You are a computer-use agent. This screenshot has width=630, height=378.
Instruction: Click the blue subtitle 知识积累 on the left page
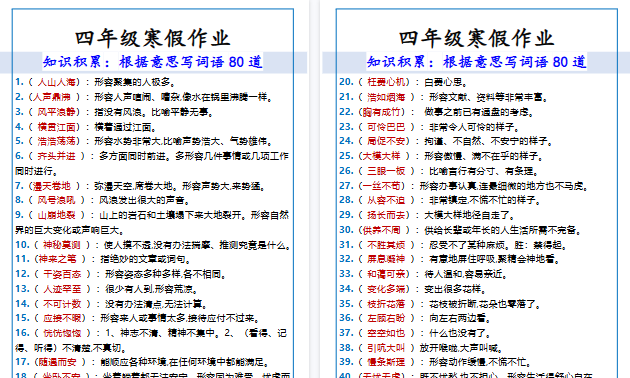pyautogui.click(x=72, y=62)
